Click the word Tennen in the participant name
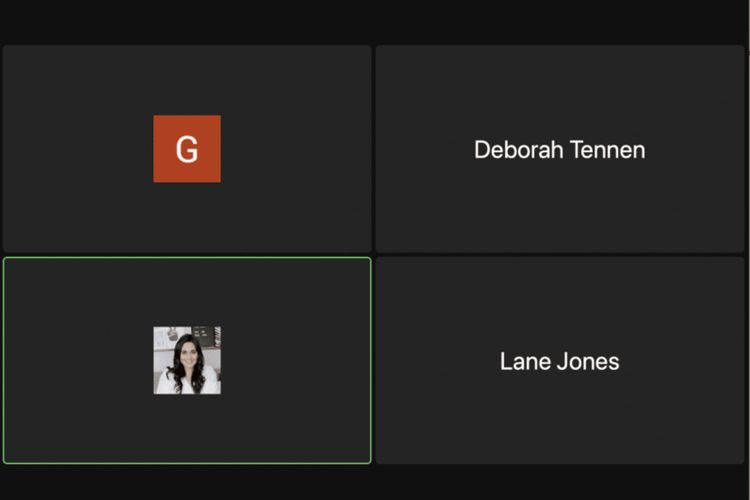 click(607, 150)
